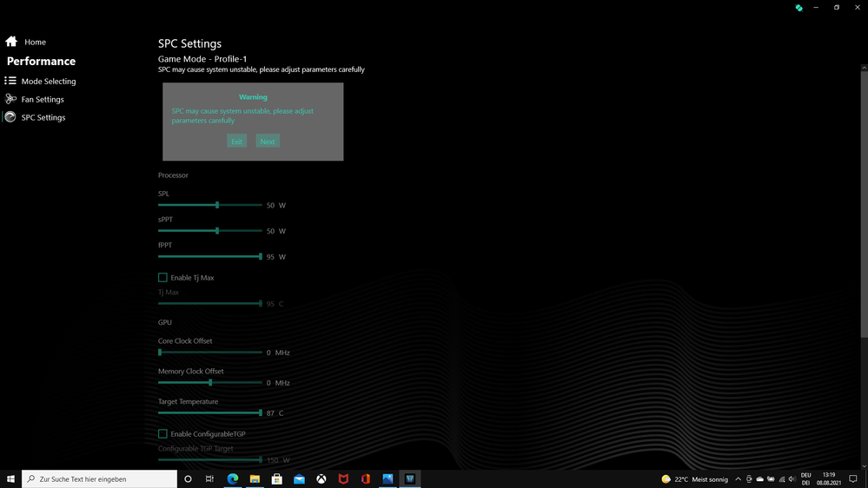The width and height of the screenshot is (868, 488).
Task: Click the 'Processor' section label
Action: coord(173,175)
